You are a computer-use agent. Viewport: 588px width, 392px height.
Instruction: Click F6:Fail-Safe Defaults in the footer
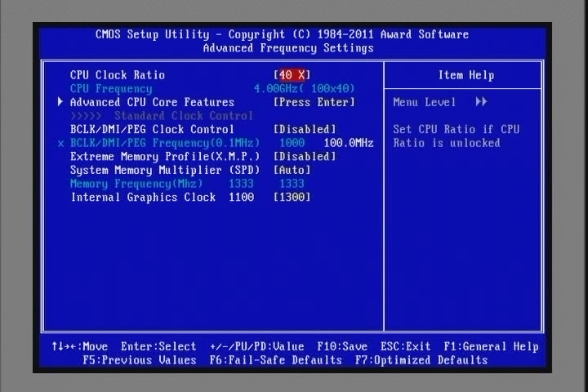(276, 360)
